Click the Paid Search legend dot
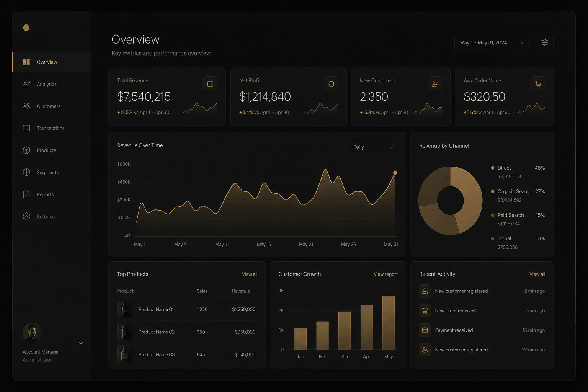This screenshot has width=588, height=392. (493, 215)
